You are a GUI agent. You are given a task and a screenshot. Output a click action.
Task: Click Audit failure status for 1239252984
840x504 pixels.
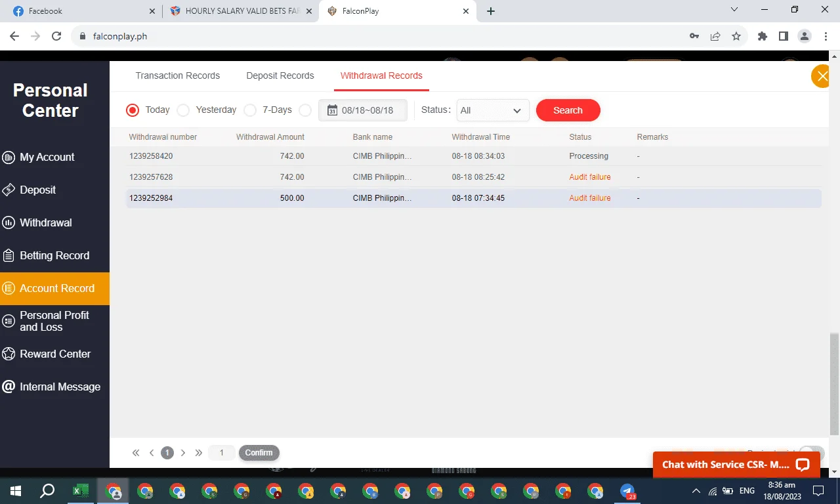590,198
